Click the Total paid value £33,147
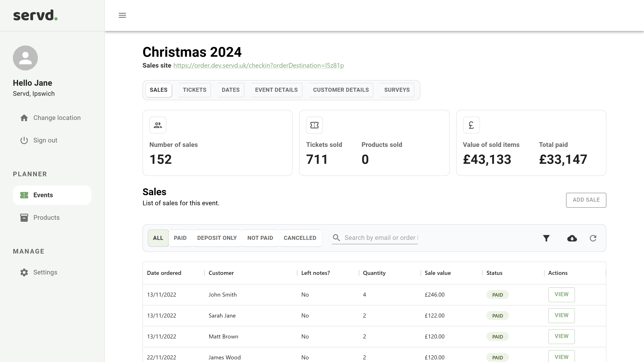Image resolution: width=644 pixels, height=362 pixels. (x=563, y=159)
